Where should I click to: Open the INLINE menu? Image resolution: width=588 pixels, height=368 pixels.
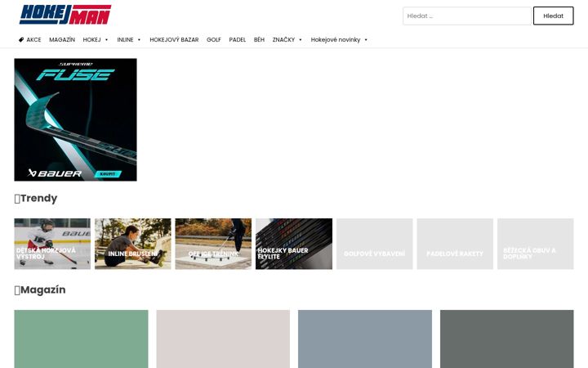125,40
